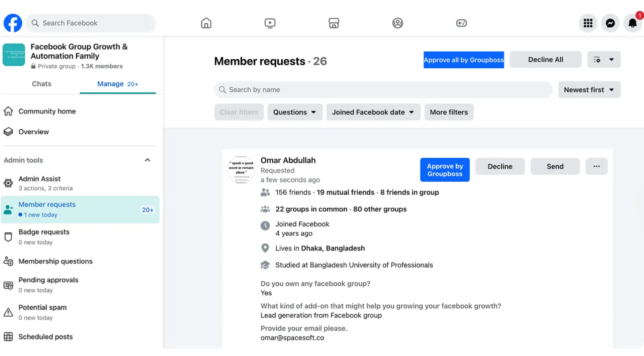
Task: Open Omar Abdullah's profile picture
Action: pos(241,170)
